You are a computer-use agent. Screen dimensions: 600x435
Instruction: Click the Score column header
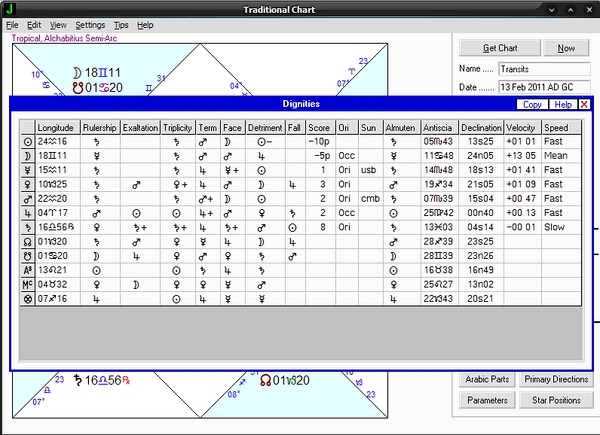[x=320, y=128]
